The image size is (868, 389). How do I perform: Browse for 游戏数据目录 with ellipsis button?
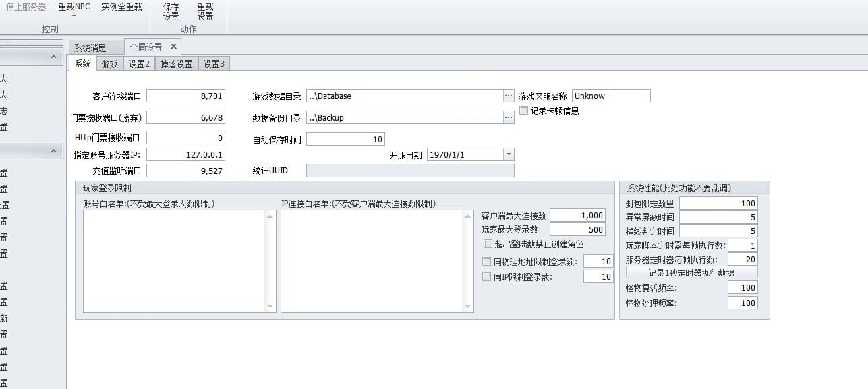509,96
